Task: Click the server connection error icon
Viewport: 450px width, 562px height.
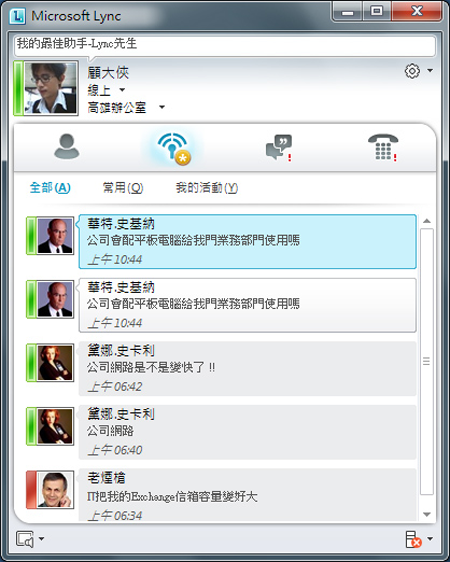Action: pyautogui.click(x=413, y=539)
